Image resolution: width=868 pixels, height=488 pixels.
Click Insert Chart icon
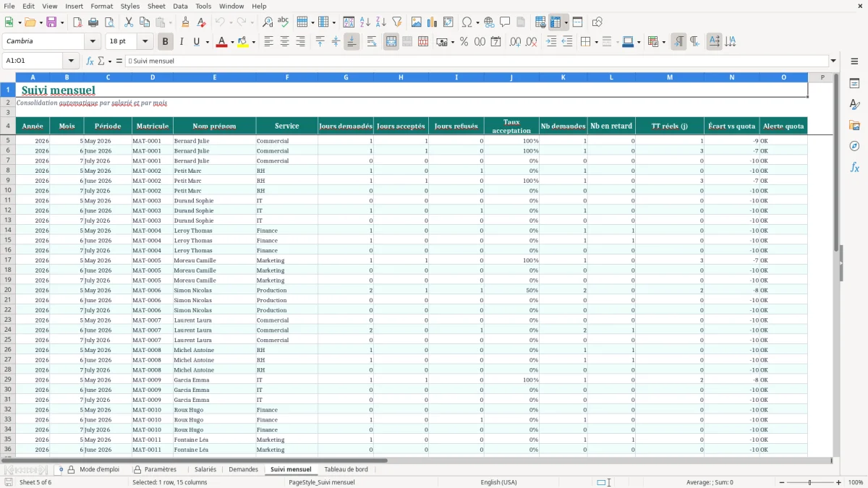coord(433,22)
